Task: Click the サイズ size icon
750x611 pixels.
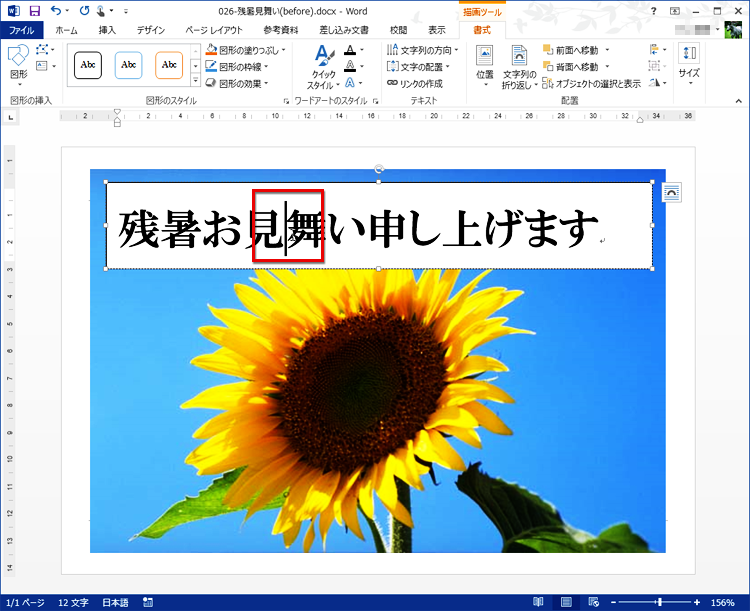Action: (x=689, y=54)
